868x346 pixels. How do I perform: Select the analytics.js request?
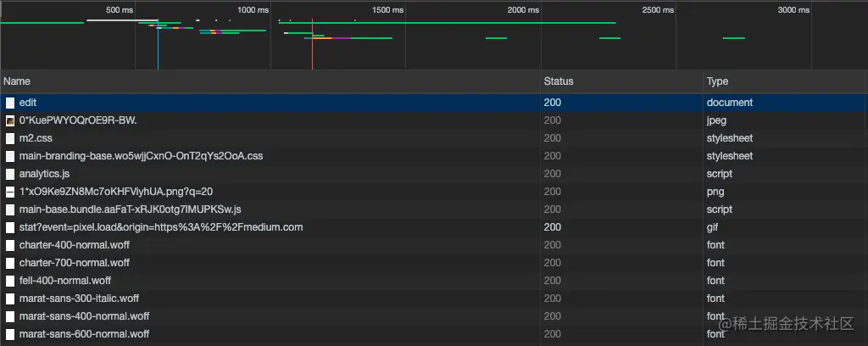[434, 174]
